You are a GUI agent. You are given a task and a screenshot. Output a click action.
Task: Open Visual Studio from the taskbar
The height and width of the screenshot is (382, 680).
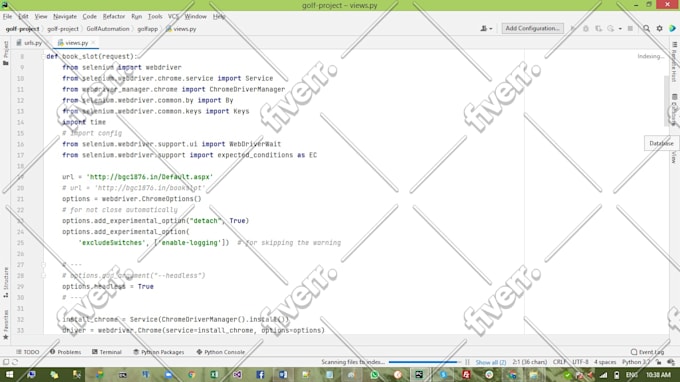coord(237,375)
